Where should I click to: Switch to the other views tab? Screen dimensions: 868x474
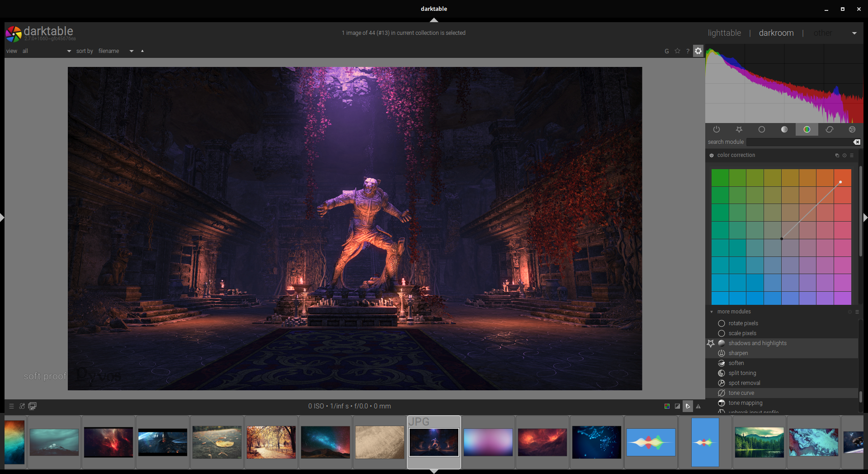[822, 33]
